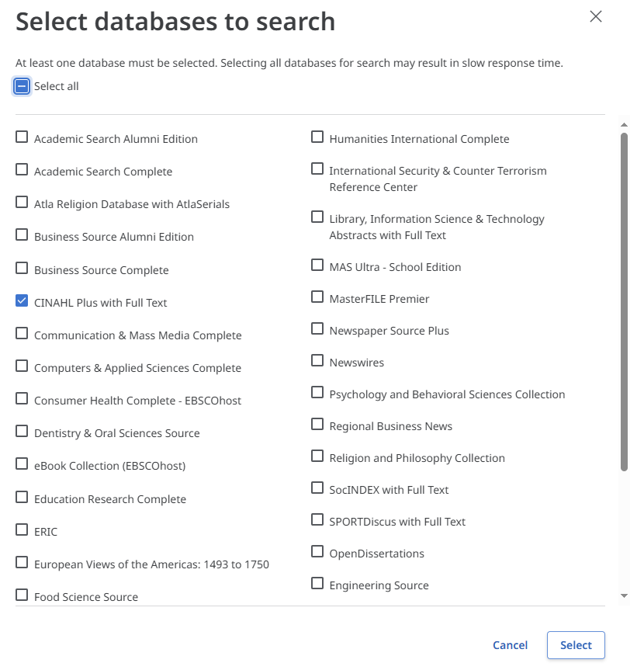Check Academic Search Complete database
Screen dimensions: 644x670
(22, 170)
